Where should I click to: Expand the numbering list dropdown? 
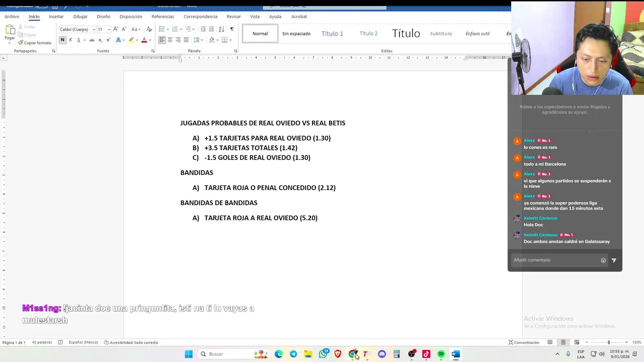180,29
